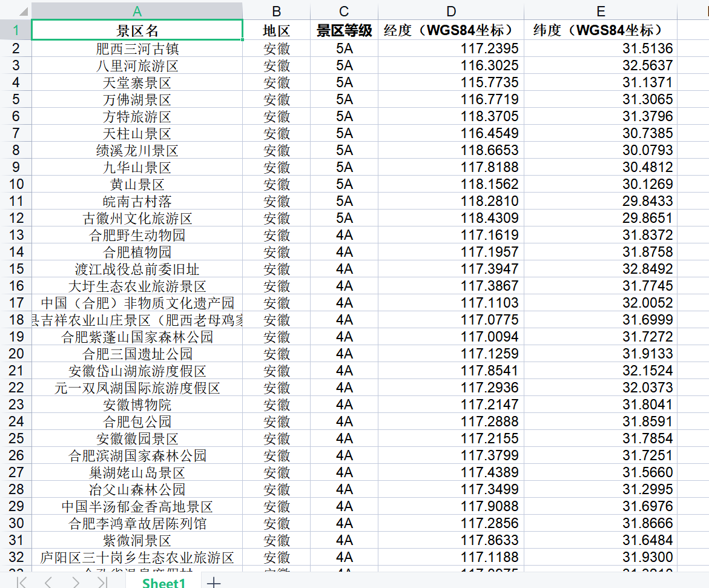Select the cell 安徽岱山湖旅游度假区
Screen dimensions: 709x588
137,371
